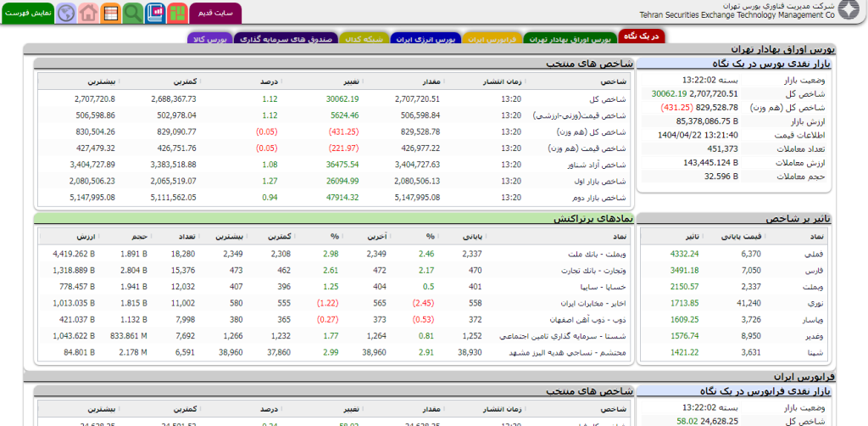
Task: Click the globe icon in top toolbar
Action: pyautogui.click(x=66, y=12)
